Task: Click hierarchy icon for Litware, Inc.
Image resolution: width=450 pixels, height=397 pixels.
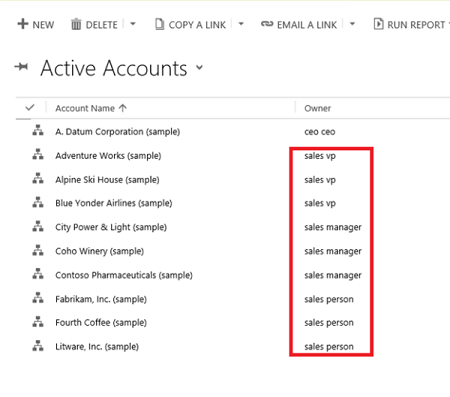Action: click(38, 346)
